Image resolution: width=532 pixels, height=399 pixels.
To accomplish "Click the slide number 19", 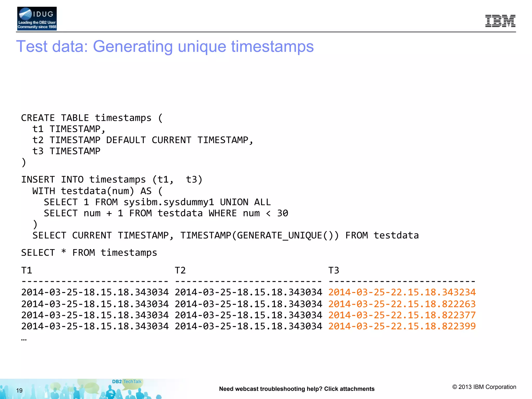I will pos(19,390).
